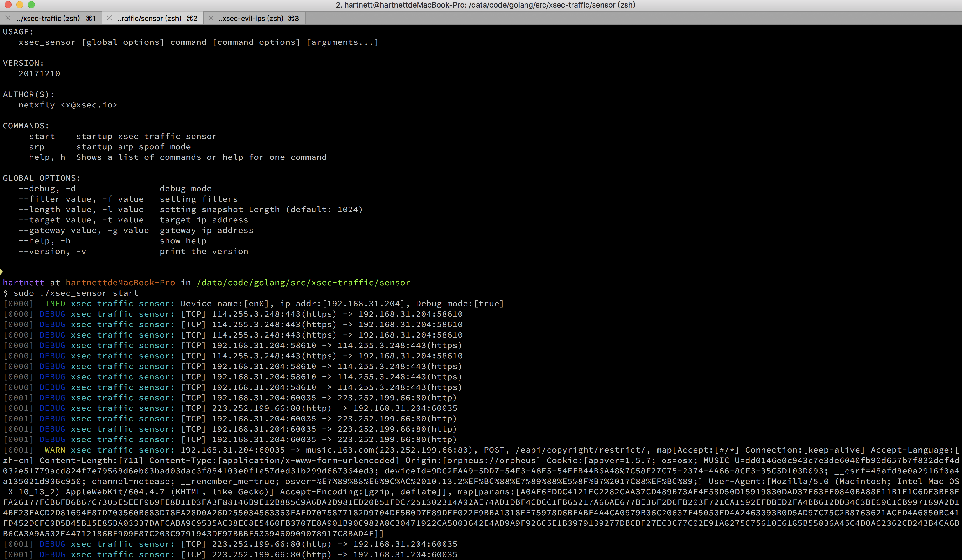Click the red close window button

tap(8, 5)
